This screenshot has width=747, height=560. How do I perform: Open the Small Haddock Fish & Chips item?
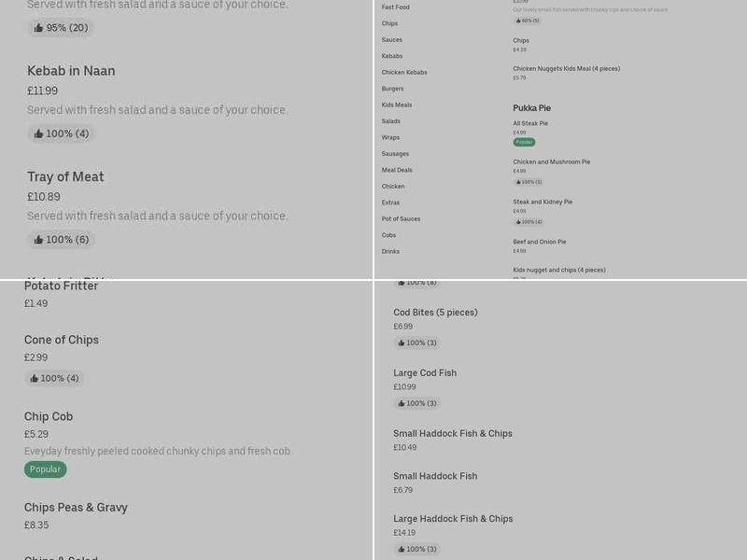coord(453,433)
